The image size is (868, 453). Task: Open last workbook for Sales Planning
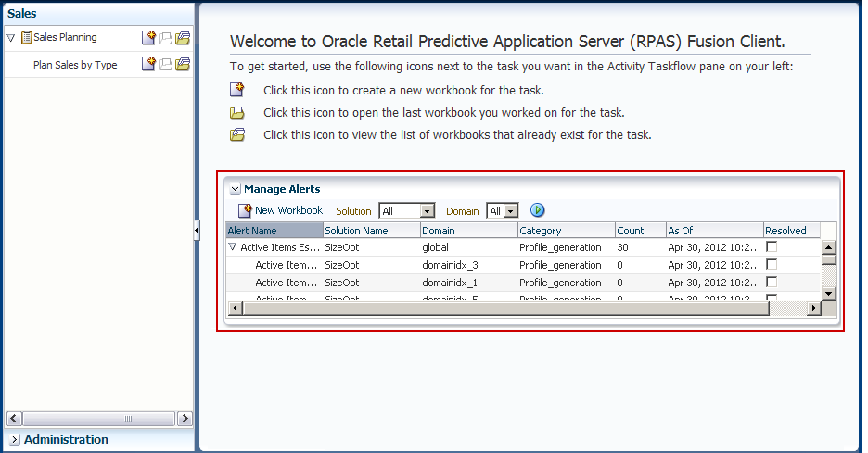pyautogui.click(x=165, y=38)
